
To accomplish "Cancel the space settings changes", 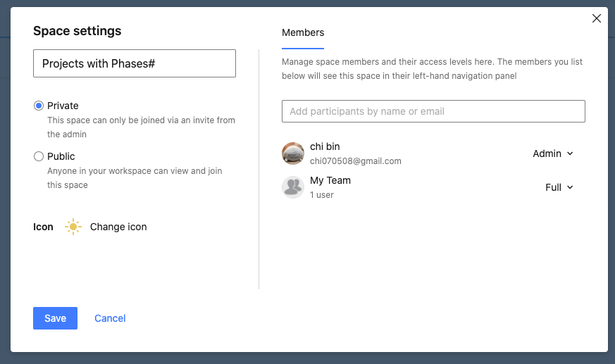I will (110, 318).
